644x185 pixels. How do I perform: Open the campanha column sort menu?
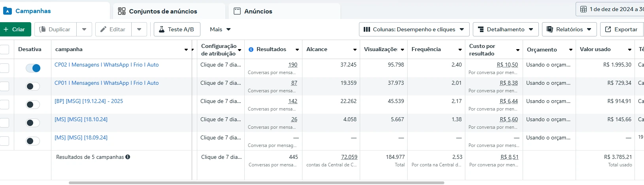pyautogui.click(x=186, y=50)
